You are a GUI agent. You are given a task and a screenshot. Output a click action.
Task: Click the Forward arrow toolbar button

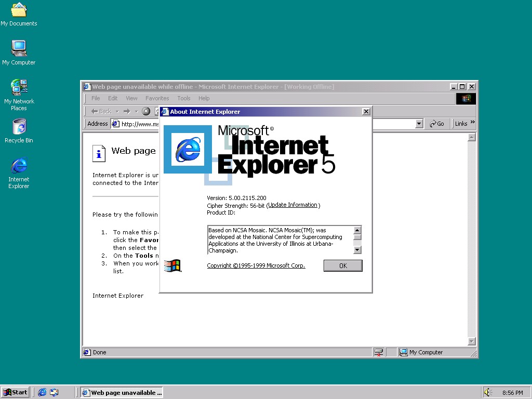click(x=127, y=111)
